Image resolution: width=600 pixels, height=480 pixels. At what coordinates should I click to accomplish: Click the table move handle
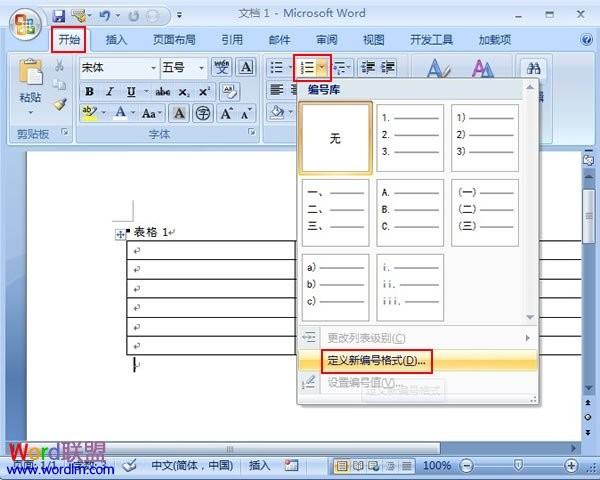pos(121,234)
